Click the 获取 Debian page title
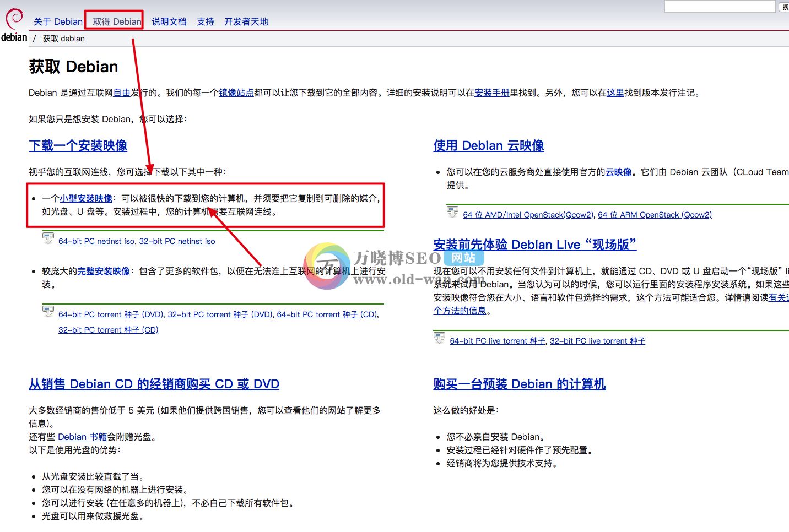 pyautogui.click(x=73, y=67)
